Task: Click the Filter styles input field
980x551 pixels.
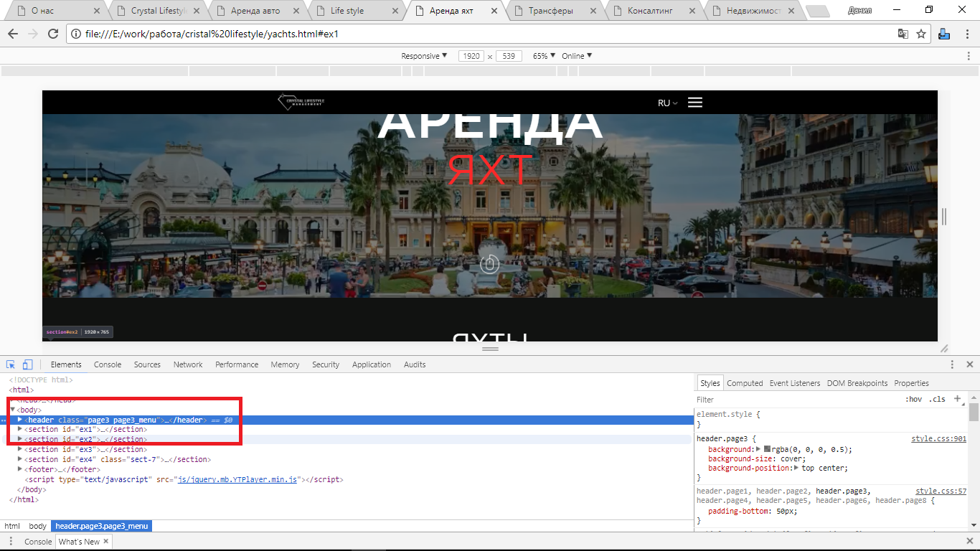Action: [x=789, y=400]
